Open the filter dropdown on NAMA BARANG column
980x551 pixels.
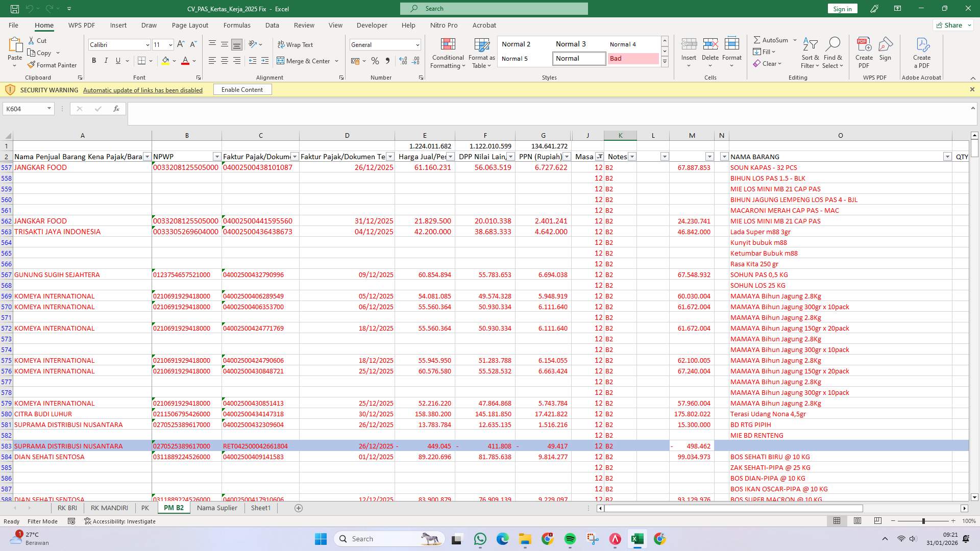[x=948, y=157]
